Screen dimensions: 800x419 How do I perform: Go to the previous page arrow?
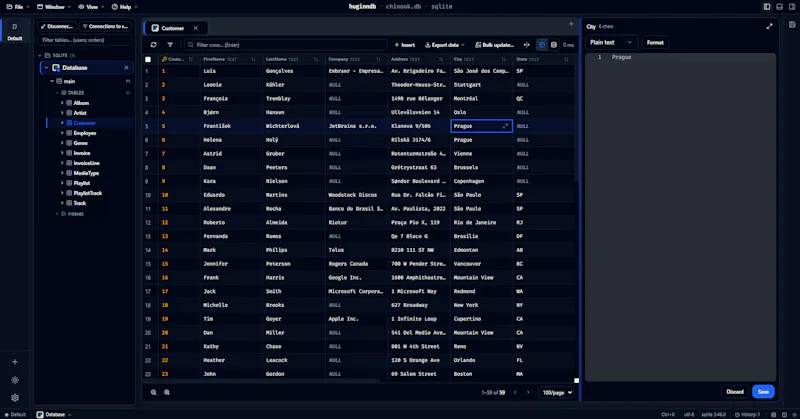[515, 392]
